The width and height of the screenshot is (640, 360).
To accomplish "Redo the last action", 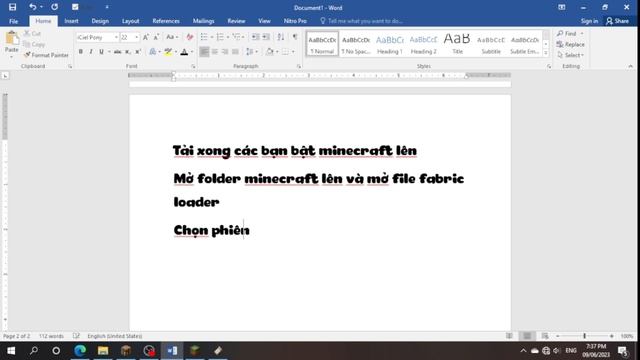I will [x=54, y=7].
